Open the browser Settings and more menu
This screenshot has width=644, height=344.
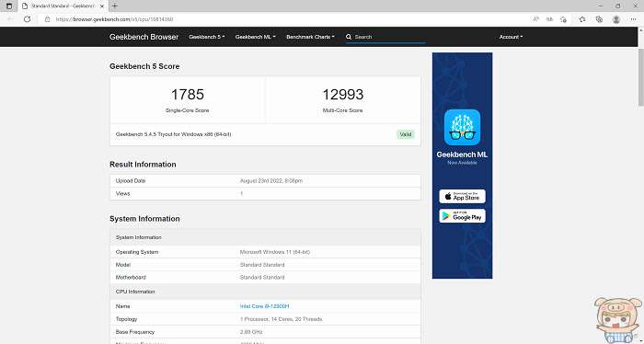[x=633, y=19]
